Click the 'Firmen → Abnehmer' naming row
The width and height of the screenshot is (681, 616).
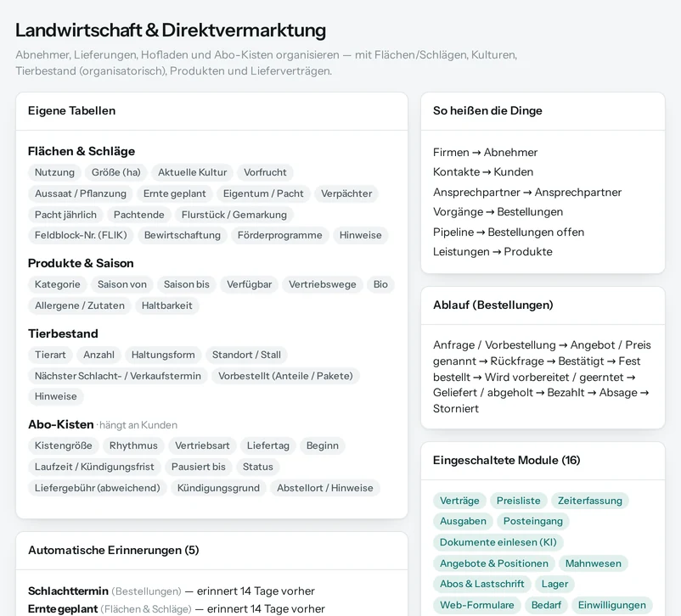[485, 153]
